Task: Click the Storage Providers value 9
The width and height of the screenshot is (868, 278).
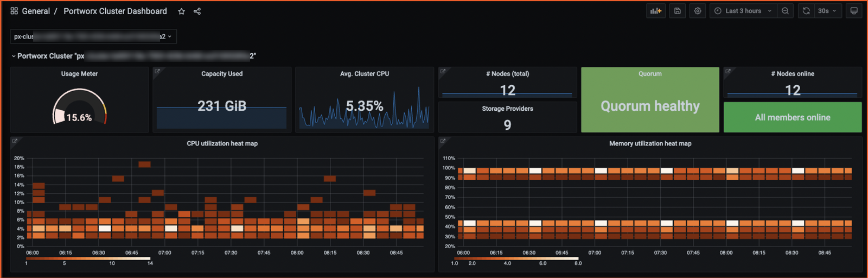Action: pos(507,125)
